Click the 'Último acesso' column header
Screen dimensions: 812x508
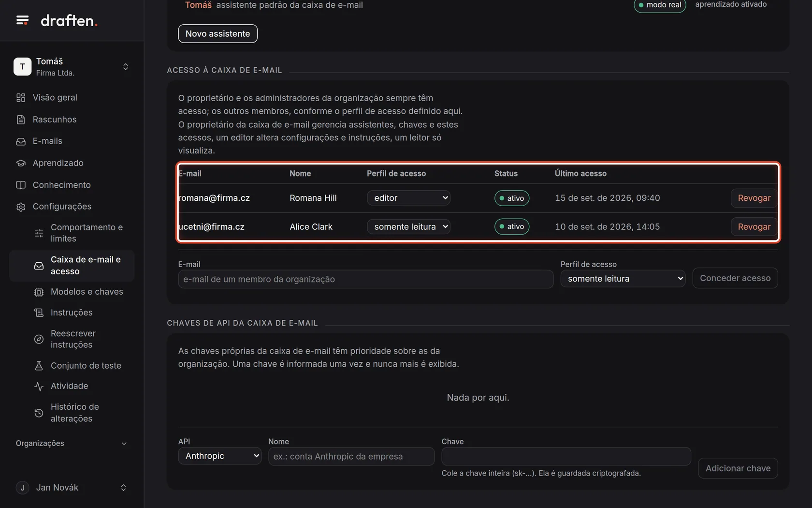tap(580, 173)
